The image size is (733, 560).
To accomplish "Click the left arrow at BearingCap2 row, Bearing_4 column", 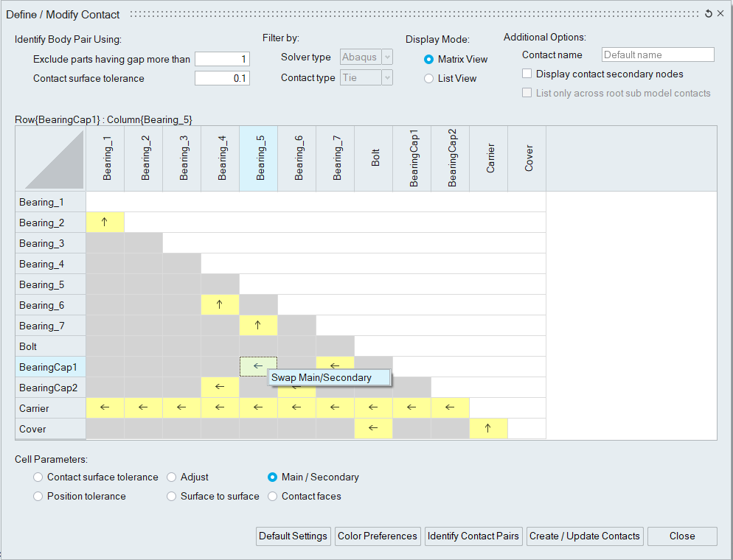I will (x=220, y=388).
